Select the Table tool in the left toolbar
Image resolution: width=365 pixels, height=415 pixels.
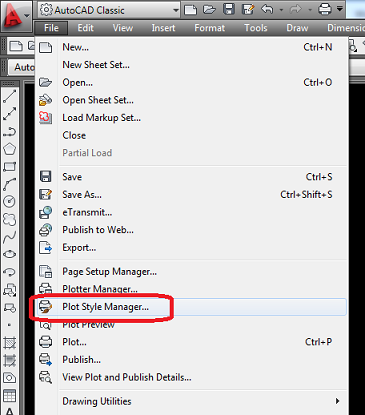pyautogui.click(x=10, y=396)
